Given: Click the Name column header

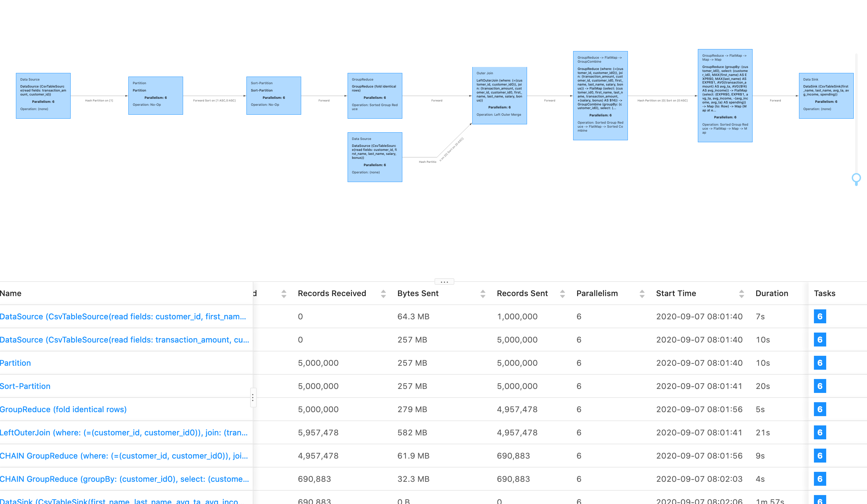Looking at the screenshot, I should tap(11, 293).
